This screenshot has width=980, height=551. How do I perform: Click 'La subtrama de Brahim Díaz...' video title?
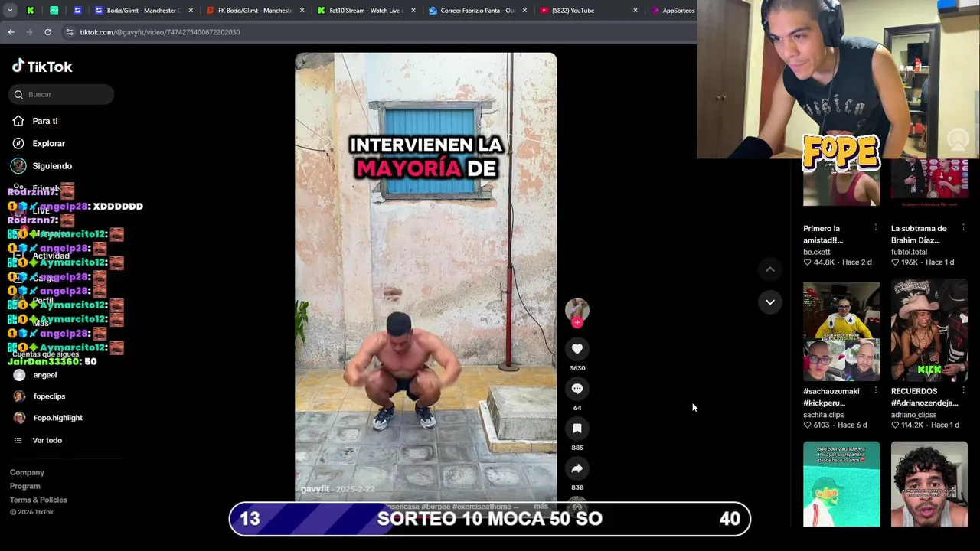(919, 234)
